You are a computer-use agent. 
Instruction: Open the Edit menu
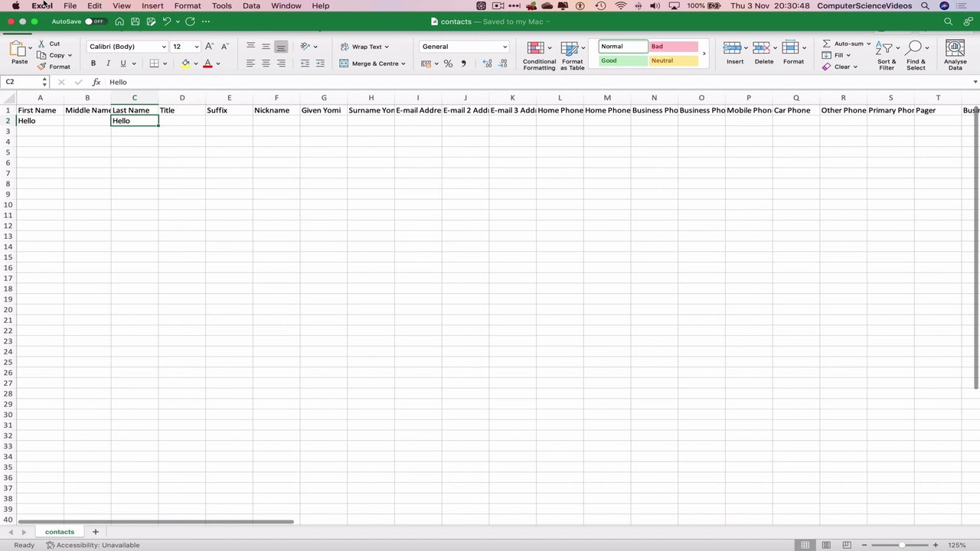coord(94,5)
